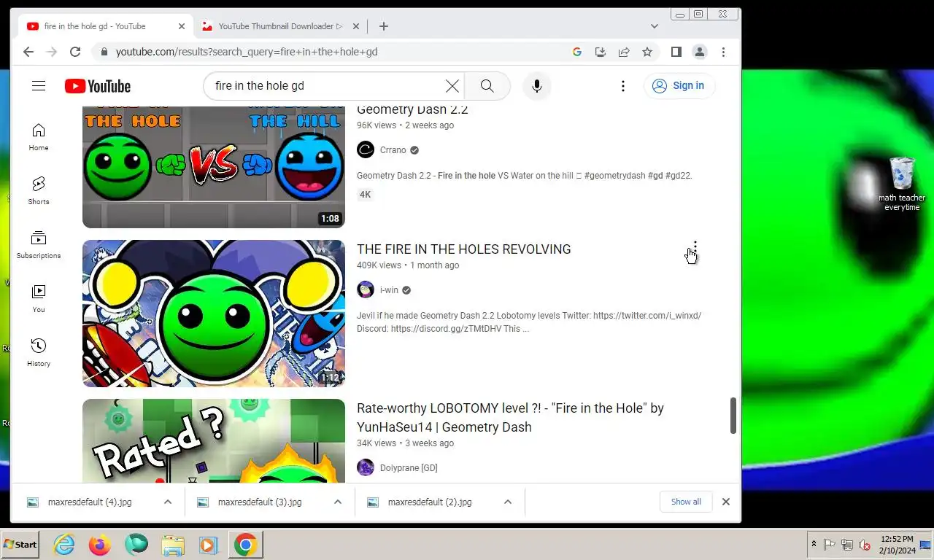Screen dimensions: 934x560
Task: Open the Geometry Dash 2.2 video title
Action: click(412, 110)
